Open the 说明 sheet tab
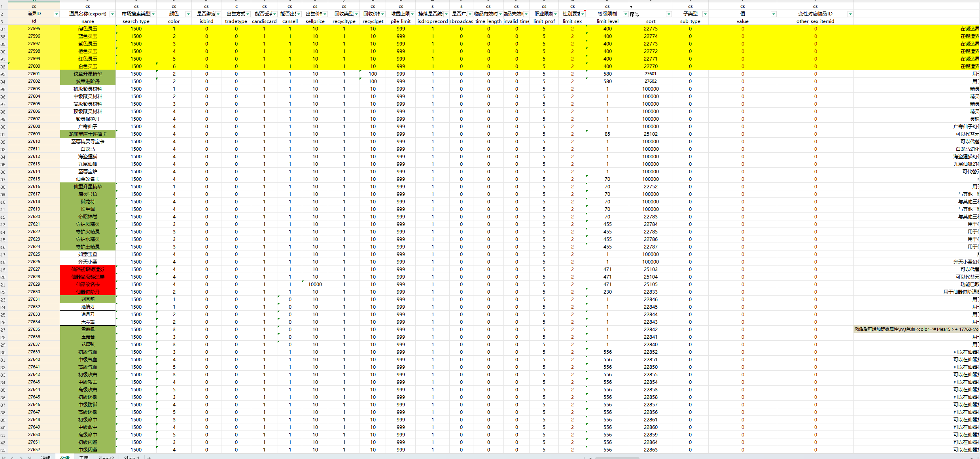The height and width of the screenshot is (459, 980). [x=46, y=457]
